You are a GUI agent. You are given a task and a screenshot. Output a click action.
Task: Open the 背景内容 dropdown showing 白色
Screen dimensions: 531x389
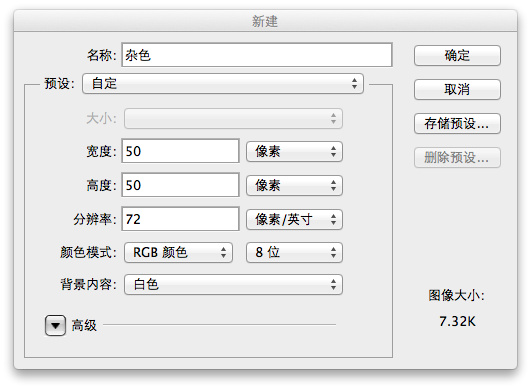233,284
